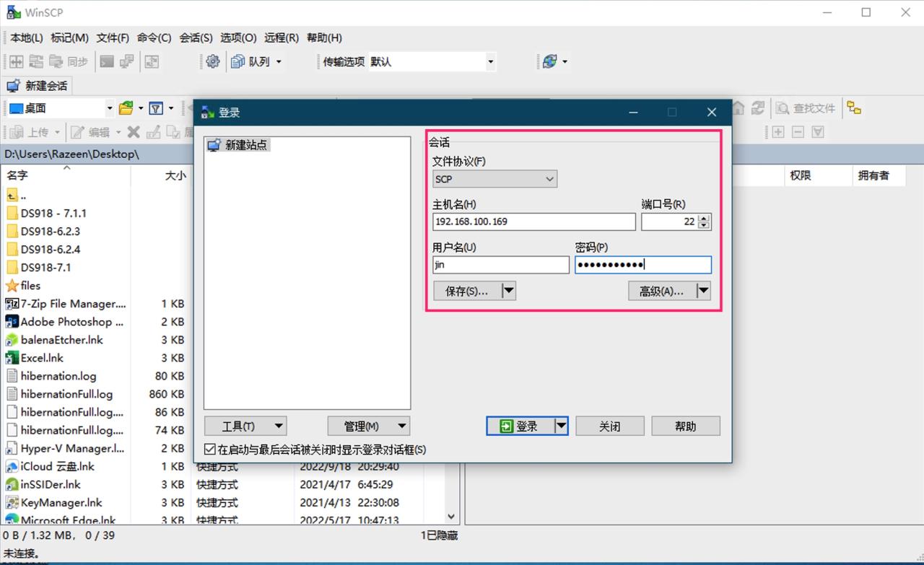Open the 会话(S) session menu

click(196, 38)
